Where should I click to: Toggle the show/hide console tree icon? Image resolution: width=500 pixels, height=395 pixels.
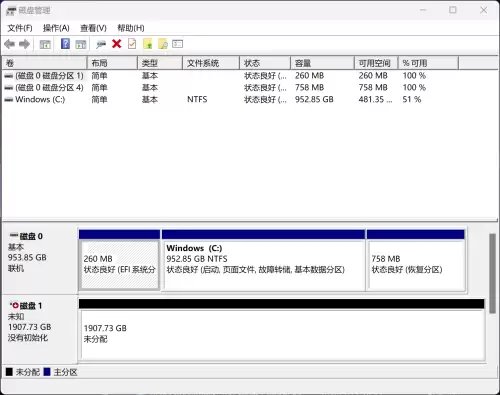[x=45, y=44]
